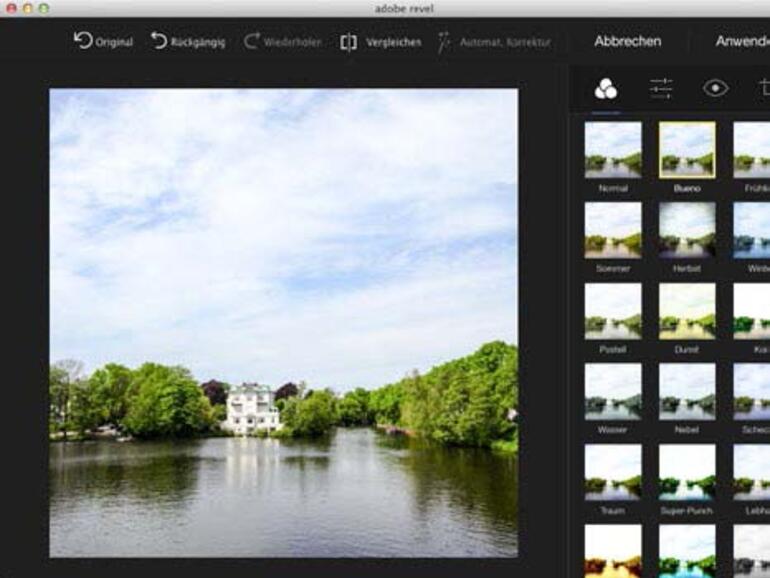Redo edit with Wiederholen

pyautogui.click(x=283, y=42)
